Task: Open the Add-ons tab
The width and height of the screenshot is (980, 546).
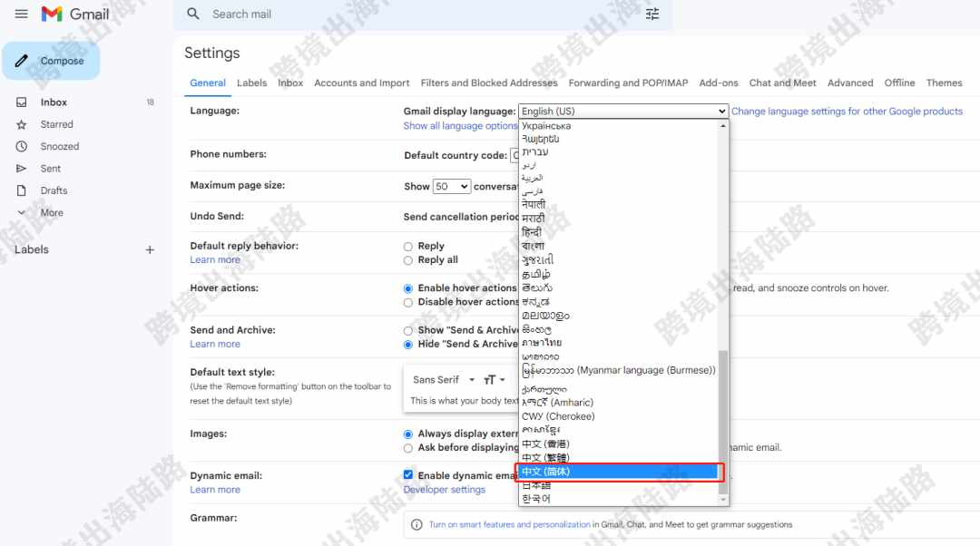Action: pyautogui.click(x=719, y=83)
